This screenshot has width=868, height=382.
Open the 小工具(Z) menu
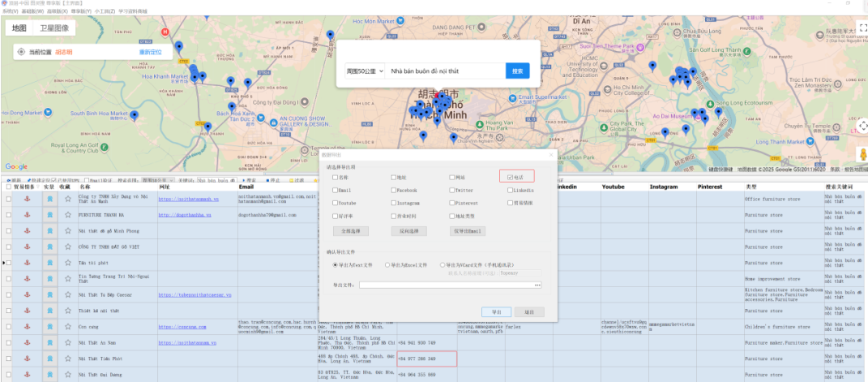(x=104, y=11)
